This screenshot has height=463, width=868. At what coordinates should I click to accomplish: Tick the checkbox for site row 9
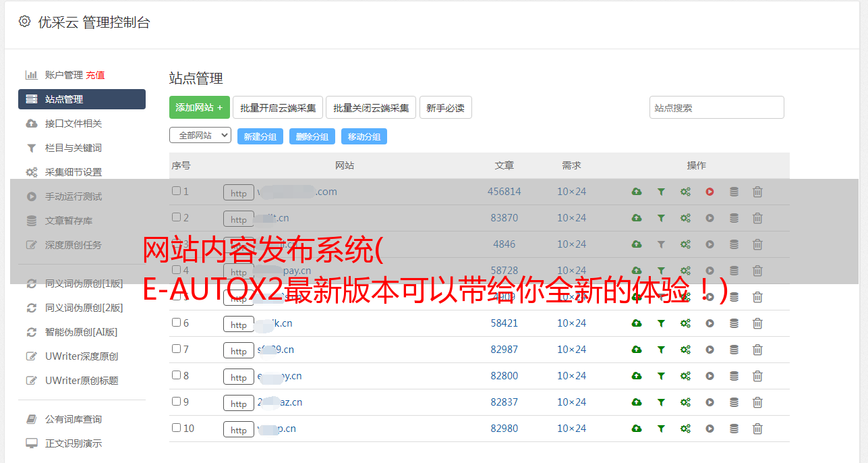[176, 402]
